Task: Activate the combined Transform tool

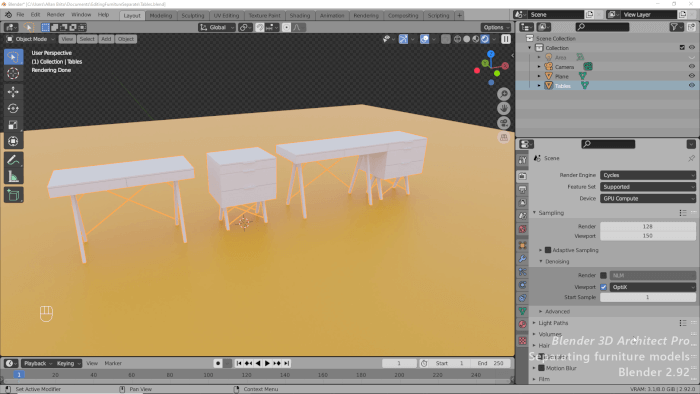Action: pyautogui.click(x=13, y=141)
